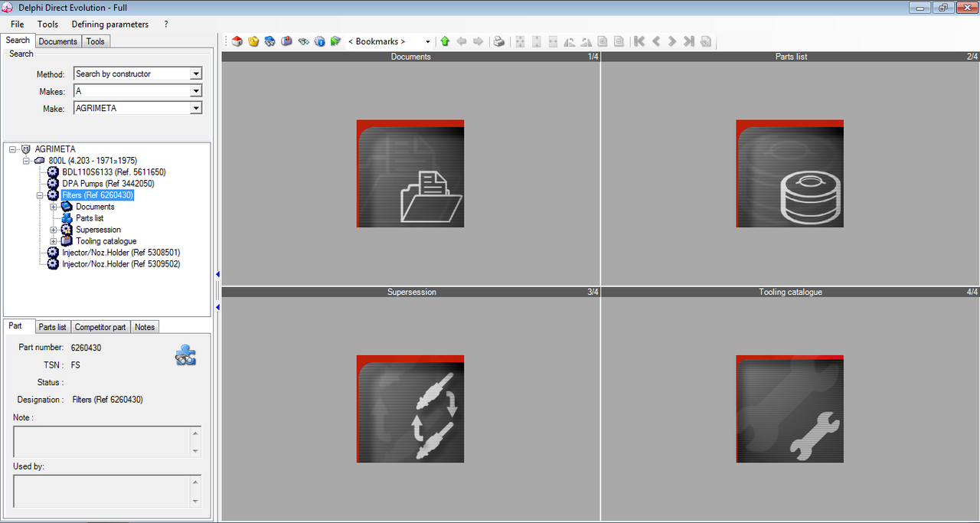The height and width of the screenshot is (523, 980).
Task: Click the magnifier-plus page zoom in icon
Action: [x=602, y=41]
